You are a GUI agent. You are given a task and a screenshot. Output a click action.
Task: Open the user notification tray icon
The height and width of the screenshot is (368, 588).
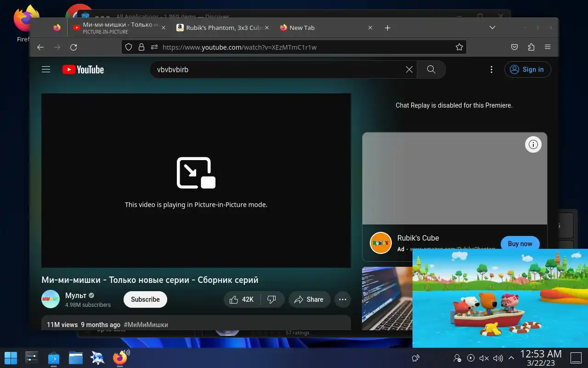tap(458, 358)
